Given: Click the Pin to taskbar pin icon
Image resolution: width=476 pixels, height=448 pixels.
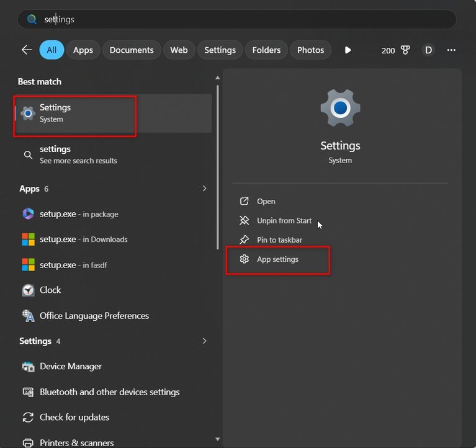Looking at the screenshot, I should click(x=244, y=240).
